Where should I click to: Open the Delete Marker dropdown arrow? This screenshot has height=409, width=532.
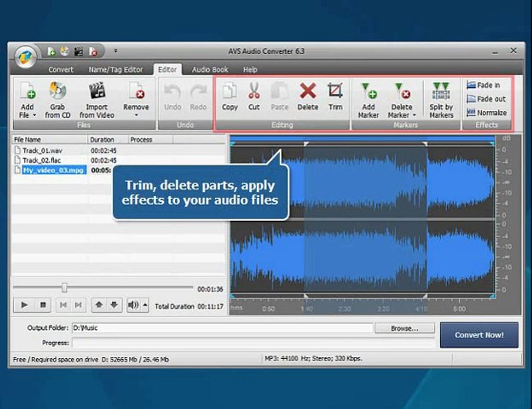click(414, 115)
